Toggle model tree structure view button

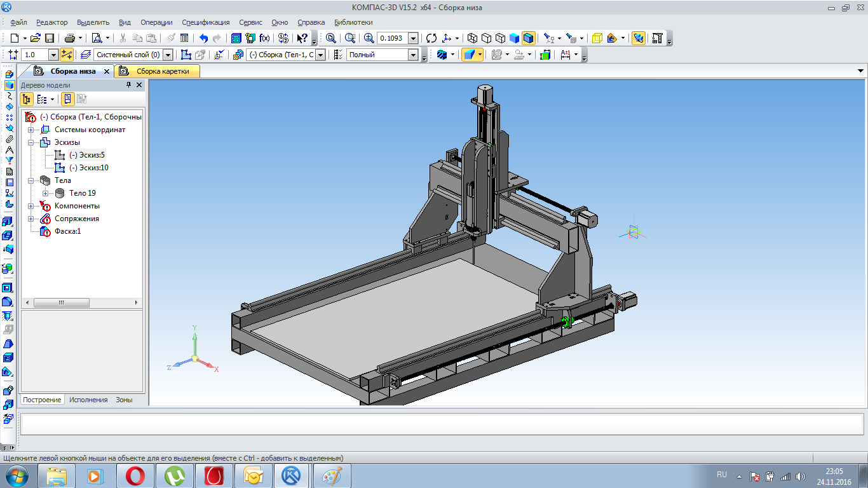click(27, 99)
